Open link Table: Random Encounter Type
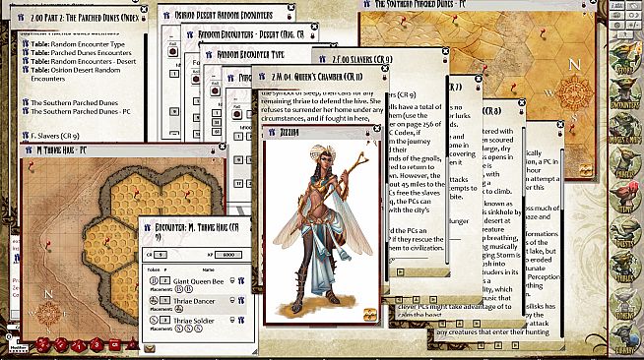Viewport: 644px width, 360px height. 77,44
